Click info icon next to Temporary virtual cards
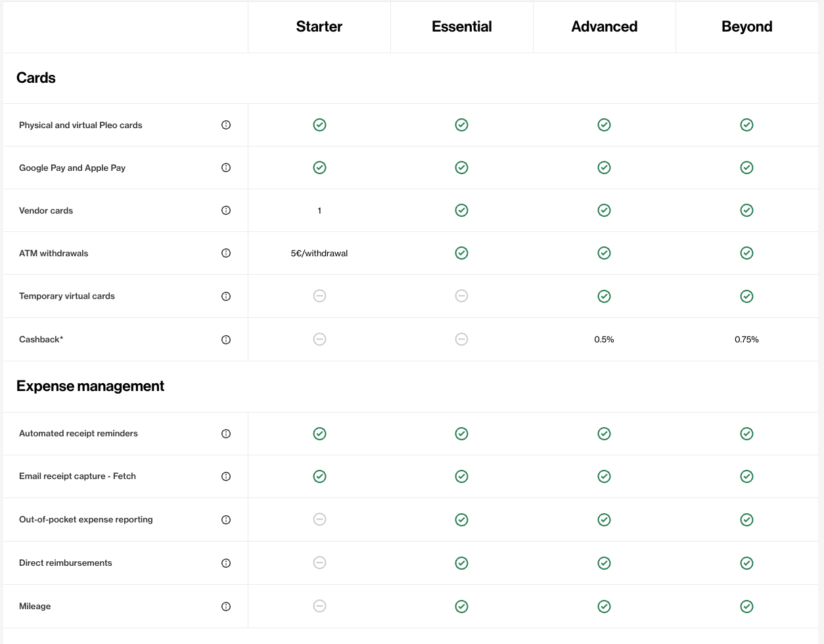 pos(226,296)
